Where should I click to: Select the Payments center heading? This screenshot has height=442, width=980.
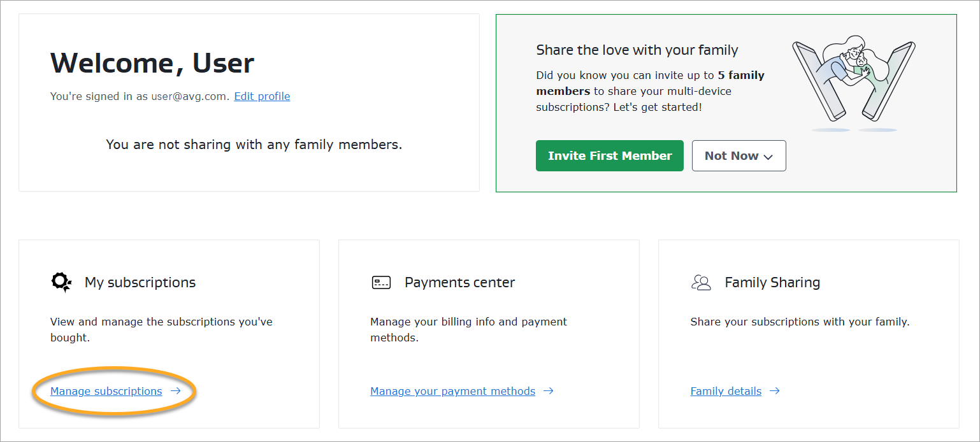(459, 283)
